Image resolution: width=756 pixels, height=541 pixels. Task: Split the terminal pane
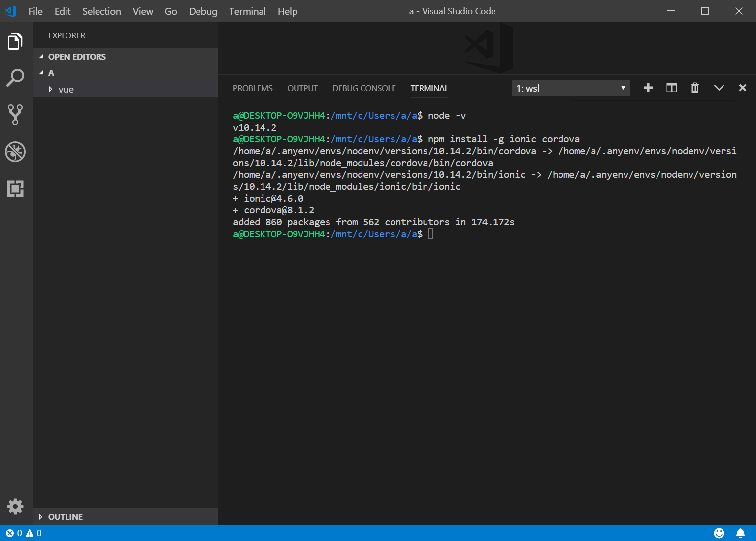coord(672,88)
